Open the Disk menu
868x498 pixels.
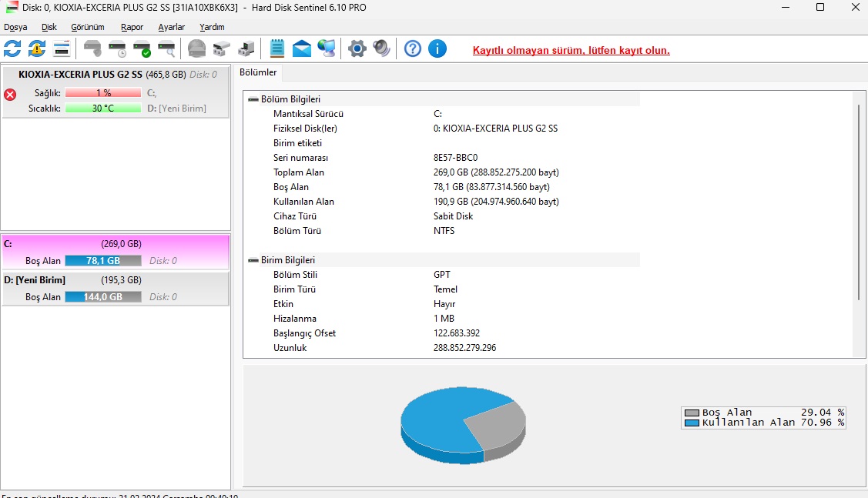pos(49,27)
